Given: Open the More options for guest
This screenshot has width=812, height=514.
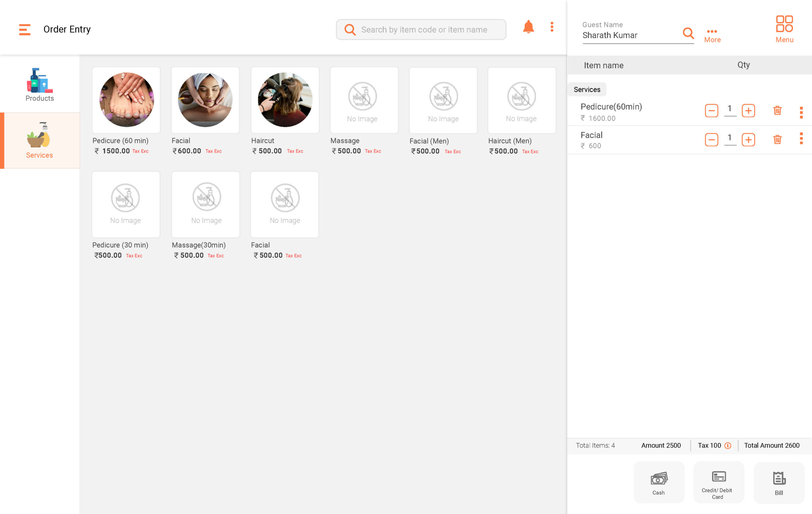Looking at the screenshot, I should click(712, 35).
